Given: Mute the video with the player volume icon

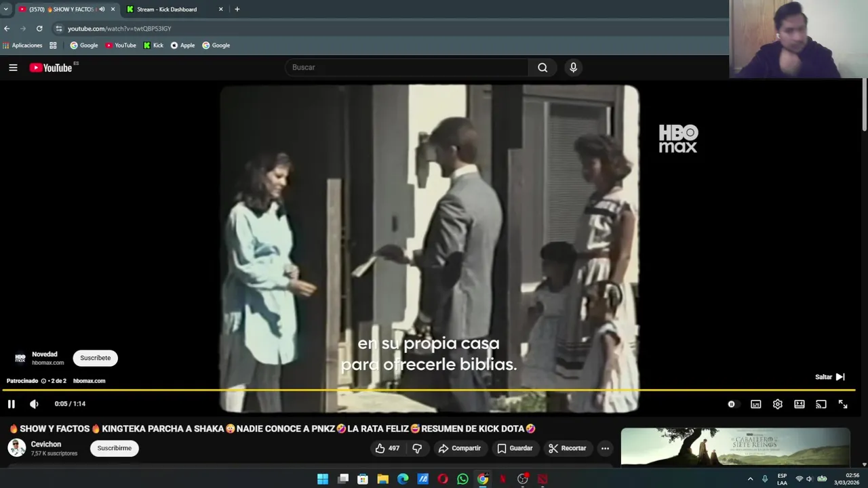Looking at the screenshot, I should coord(34,404).
